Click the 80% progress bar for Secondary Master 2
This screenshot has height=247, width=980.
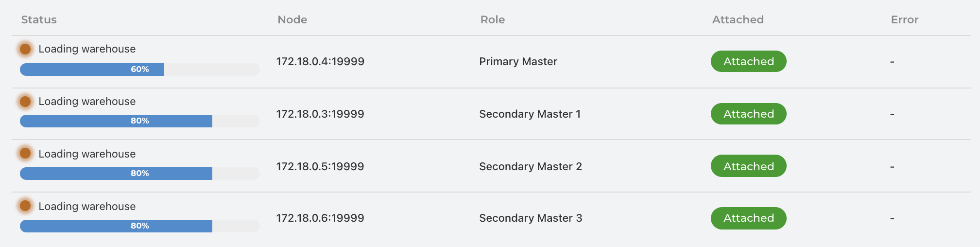(140, 174)
